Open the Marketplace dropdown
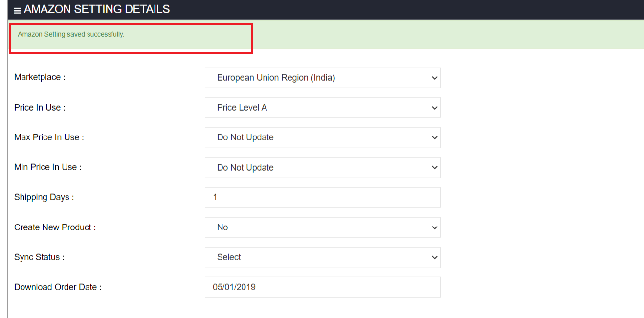Image resolution: width=644 pixels, height=318 pixels. pos(323,78)
